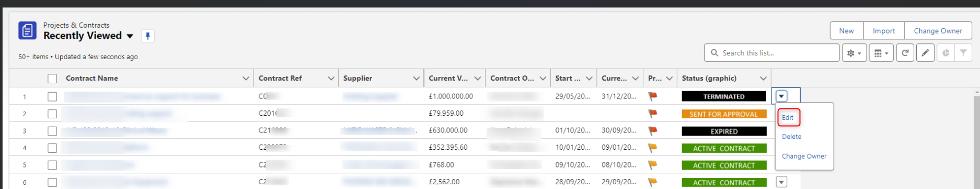Check the checkbox for row 5
Screen dimensions: 980x189
(52, 165)
